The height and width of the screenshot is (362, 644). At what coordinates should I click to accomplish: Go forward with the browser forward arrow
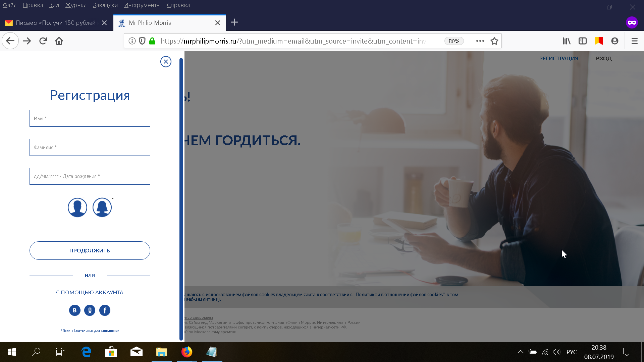27,41
